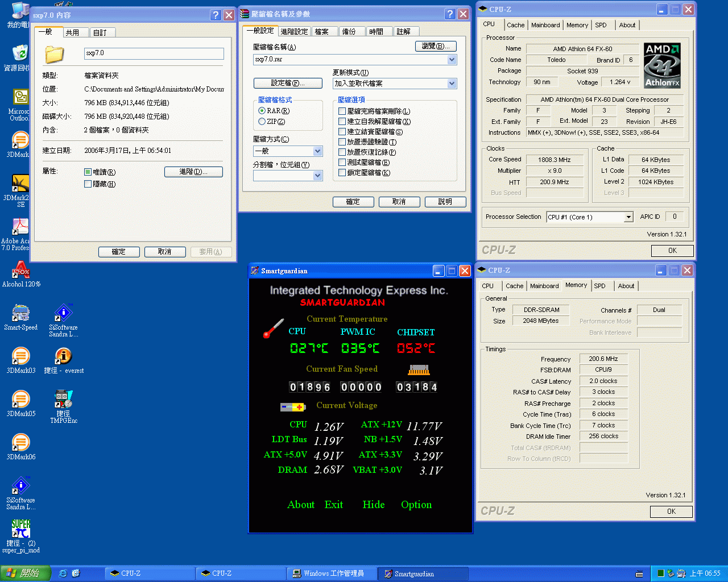Viewport: 728px width, 582px height.
Task: Launch Internet Explorer from quick launch
Action: click(x=63, y=573)
